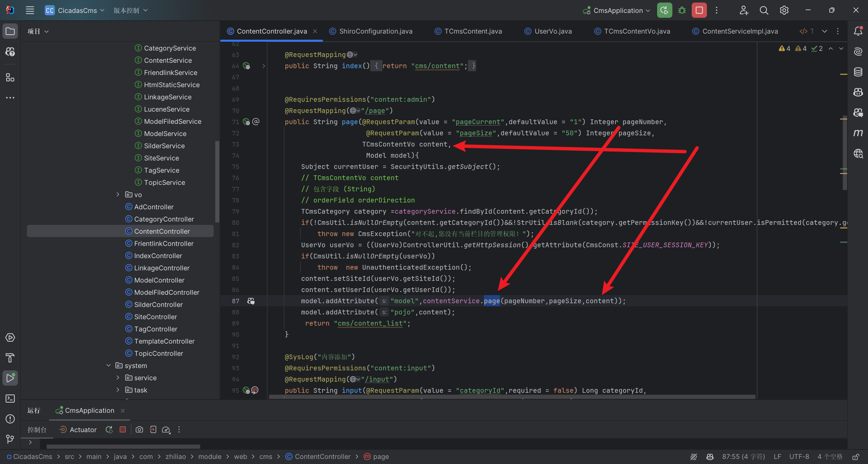Open version control dropdown 版本控制
Image resolution: width=868 pixels, height=464 pixels.
point(131,10)
